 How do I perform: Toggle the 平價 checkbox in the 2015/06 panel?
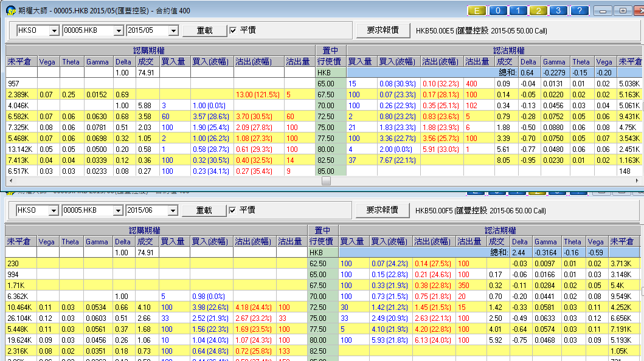tap(233, 210)
